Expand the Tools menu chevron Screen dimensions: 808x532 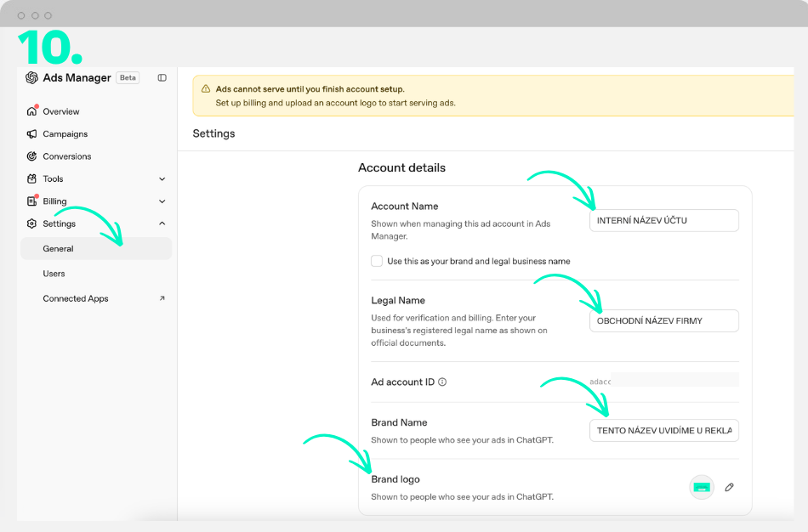(x=162, y=178)
